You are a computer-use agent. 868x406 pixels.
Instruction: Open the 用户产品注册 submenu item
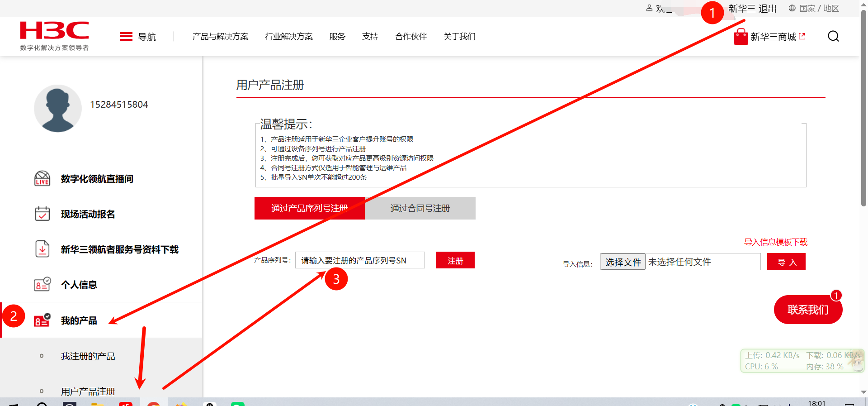click(88, 392)
